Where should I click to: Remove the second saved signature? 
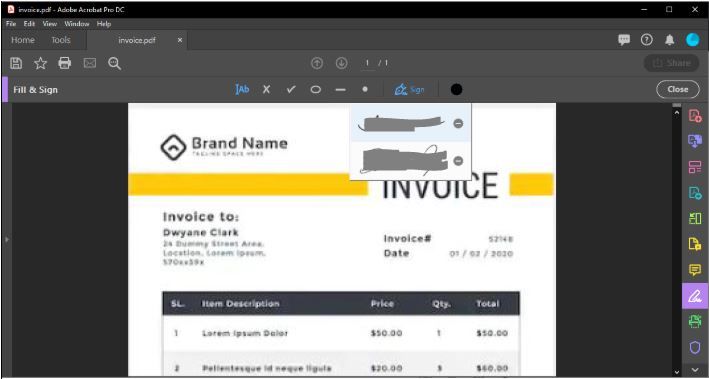[x=458, y=161]
